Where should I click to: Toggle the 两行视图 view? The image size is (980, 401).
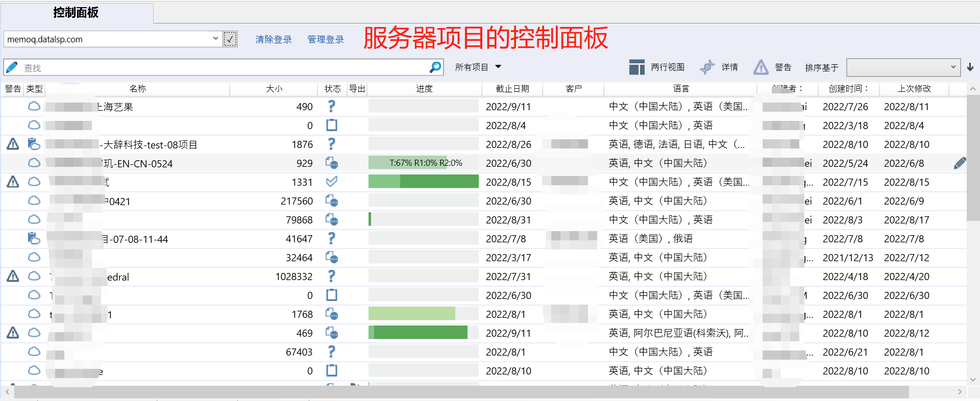click(x=656, y=67)
